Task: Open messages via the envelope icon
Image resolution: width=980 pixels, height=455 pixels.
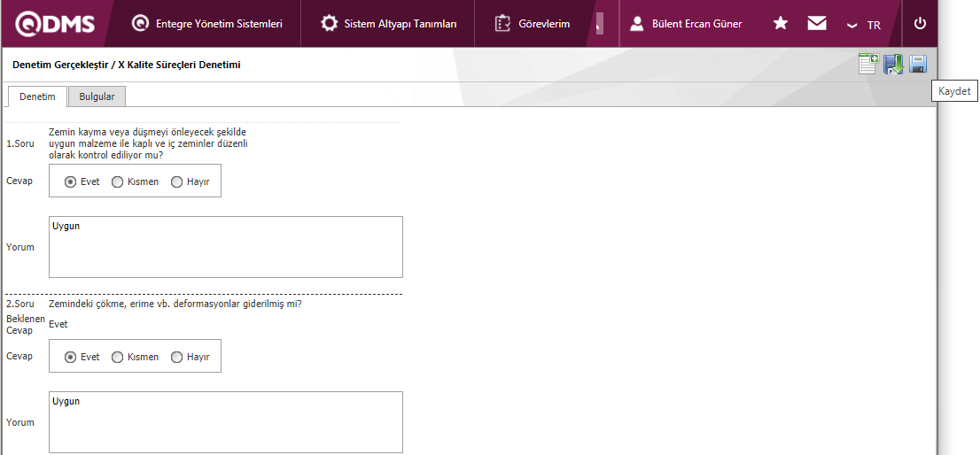Action: click(x=816, y=24)
